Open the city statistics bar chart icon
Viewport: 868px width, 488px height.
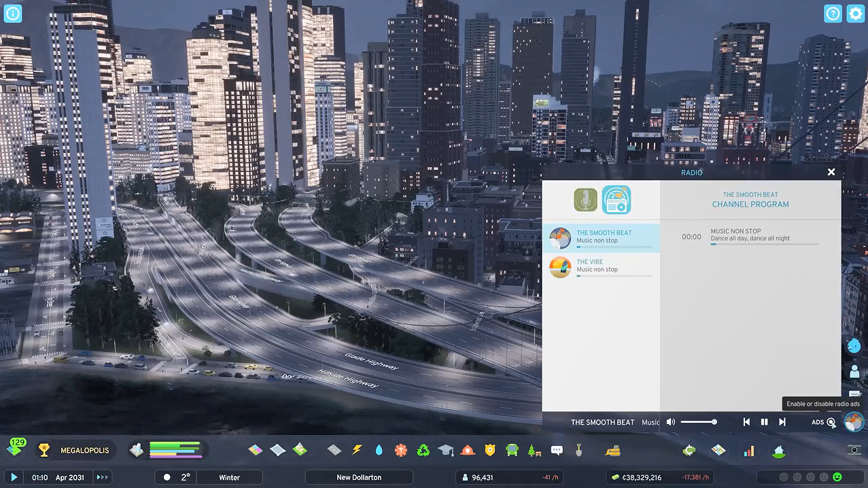pyautogui.click(x=748, y=451)
